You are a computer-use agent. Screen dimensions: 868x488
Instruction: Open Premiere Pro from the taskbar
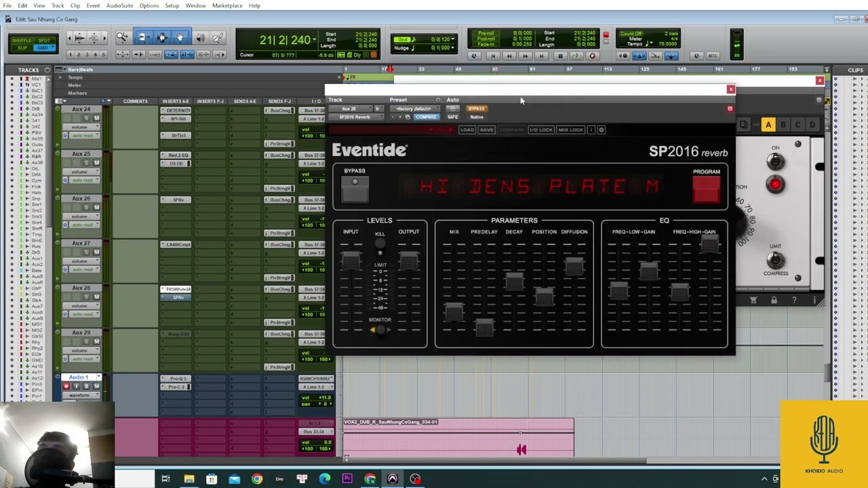[347, 479]
